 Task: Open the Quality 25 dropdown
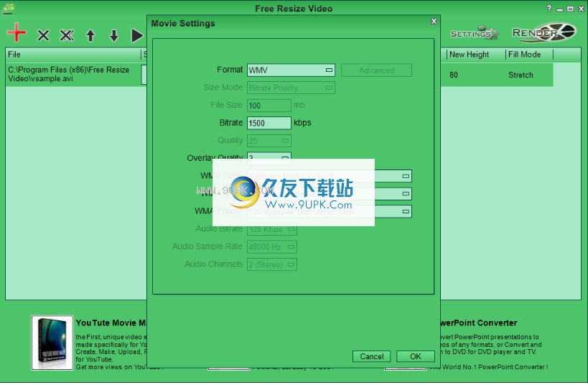(269, 141)
